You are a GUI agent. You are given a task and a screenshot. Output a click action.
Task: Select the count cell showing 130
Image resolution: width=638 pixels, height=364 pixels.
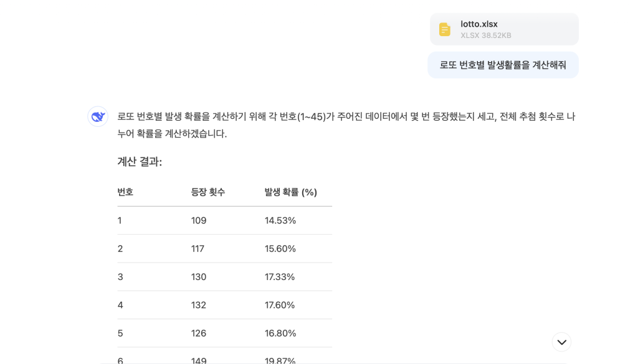coord(199,277)
